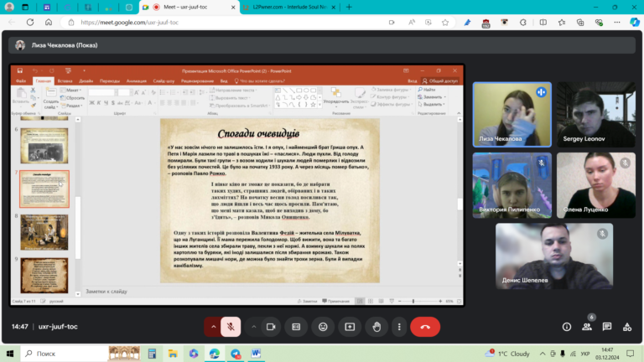
Task: Select Лиза Чекалова video tile
Action: tap(512, 115)
